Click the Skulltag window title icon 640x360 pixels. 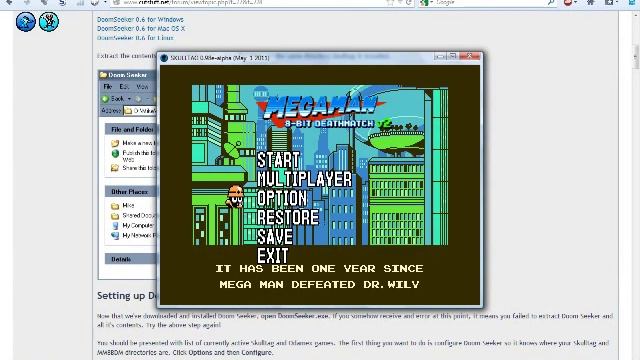(164, 58)
